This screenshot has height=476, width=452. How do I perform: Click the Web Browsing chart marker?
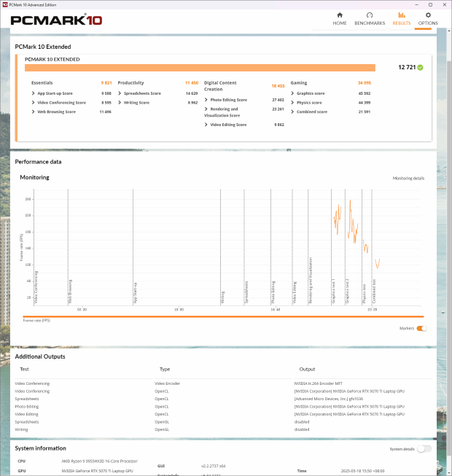[70, 292]
